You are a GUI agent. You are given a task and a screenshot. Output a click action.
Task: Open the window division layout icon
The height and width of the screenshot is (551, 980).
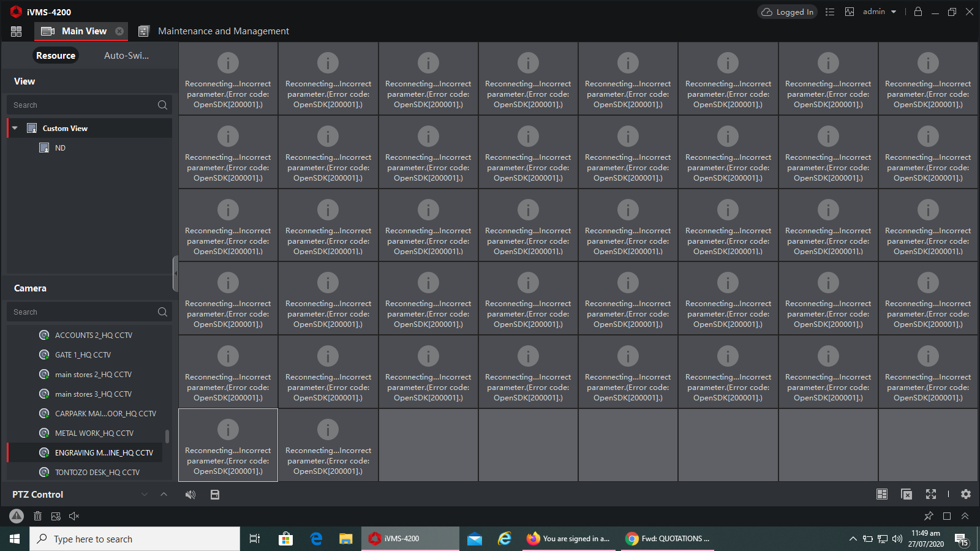pos(882,494)
